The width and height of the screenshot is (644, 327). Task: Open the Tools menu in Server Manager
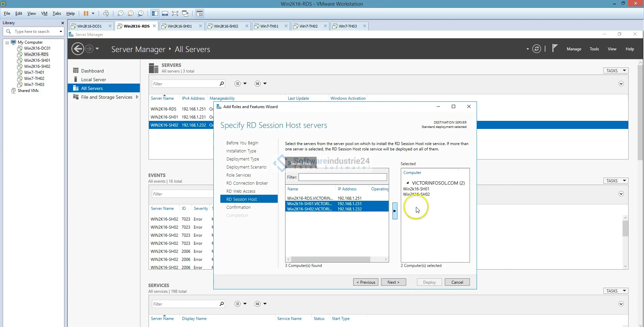pyautogui.click(x=594, y=49)
